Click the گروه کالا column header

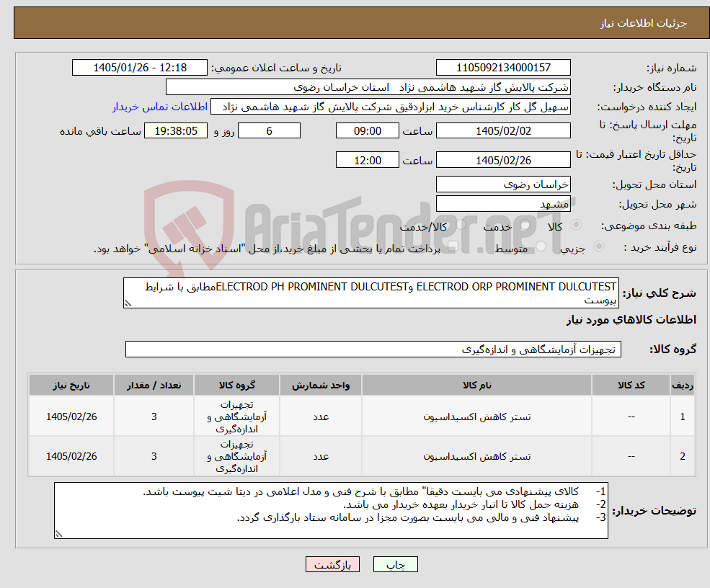point(237,386)
